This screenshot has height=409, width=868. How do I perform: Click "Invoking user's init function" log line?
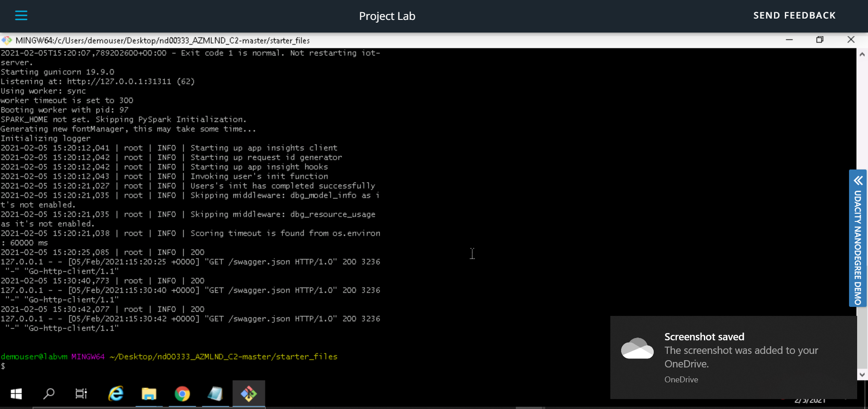pyautogui.click(x=164, y=176)
